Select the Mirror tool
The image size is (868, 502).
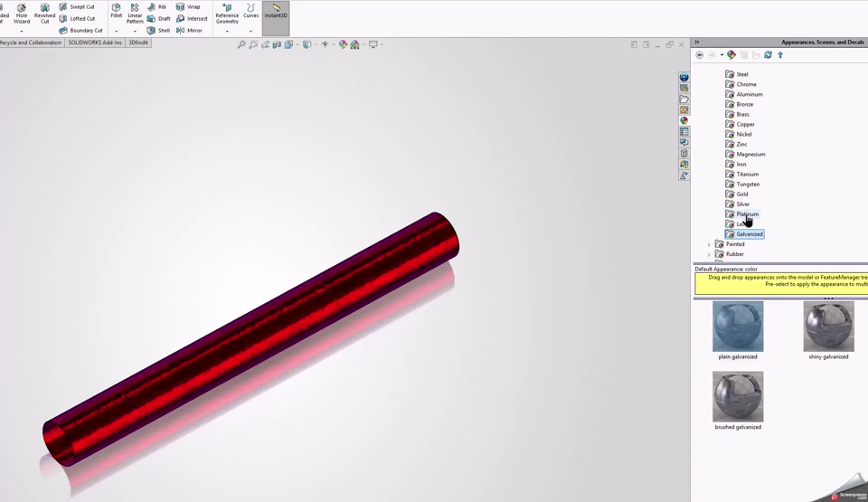(189, 31)
